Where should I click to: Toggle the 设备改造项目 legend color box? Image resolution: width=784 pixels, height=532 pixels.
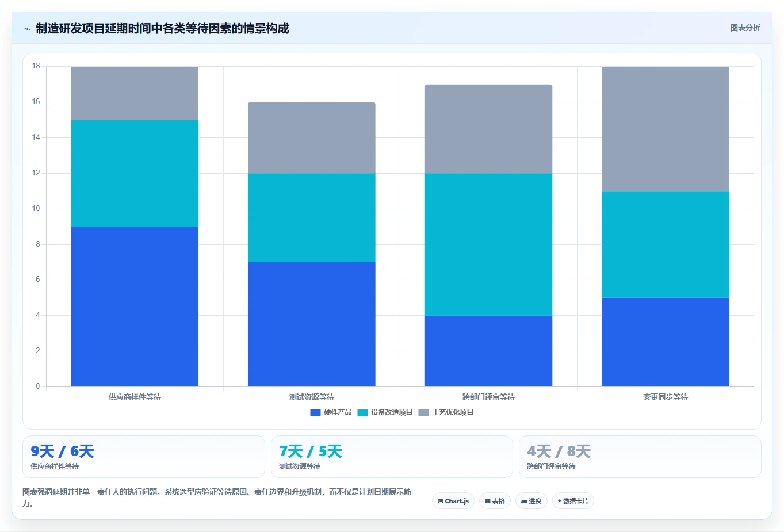(x=362, y=413)
